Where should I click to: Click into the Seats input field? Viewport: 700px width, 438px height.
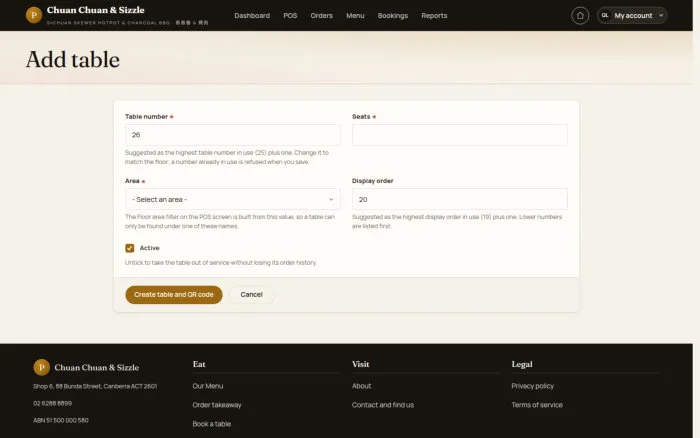460,135
